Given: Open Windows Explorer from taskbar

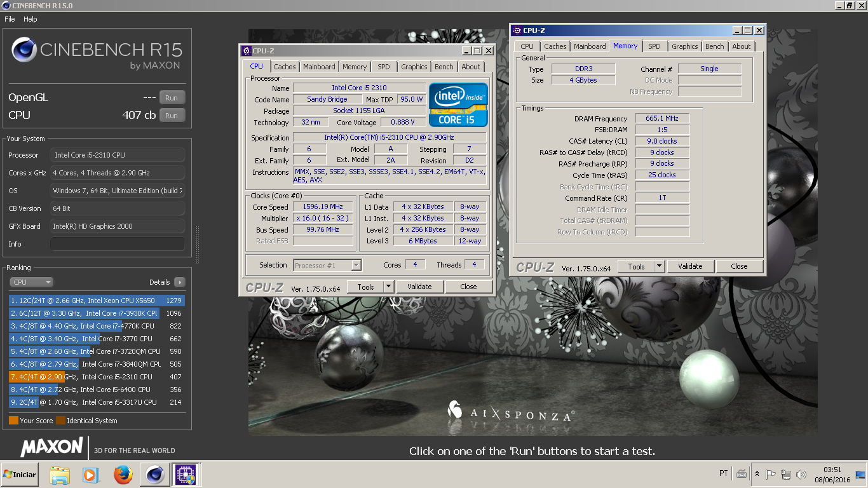Looking at the screenshot, I should [x=59, y=475].
